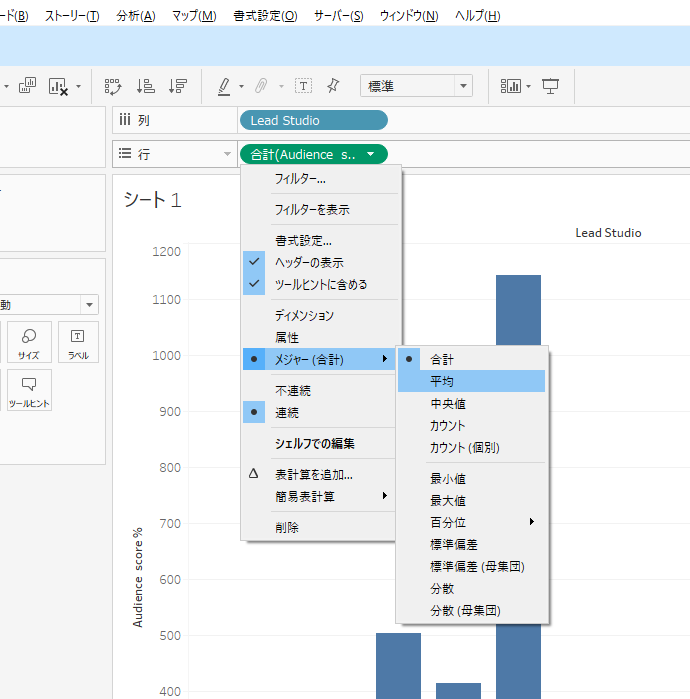
Task: Click the shortest bar near 400
Action: point(458,691)
